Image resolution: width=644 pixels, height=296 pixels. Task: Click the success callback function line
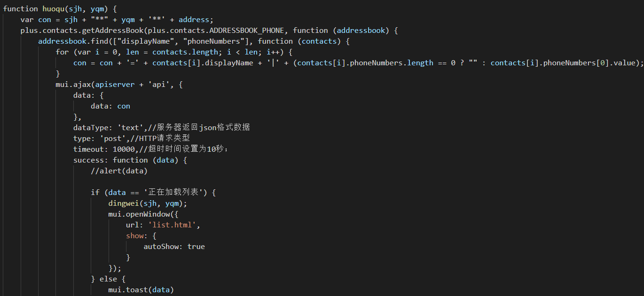130,160
